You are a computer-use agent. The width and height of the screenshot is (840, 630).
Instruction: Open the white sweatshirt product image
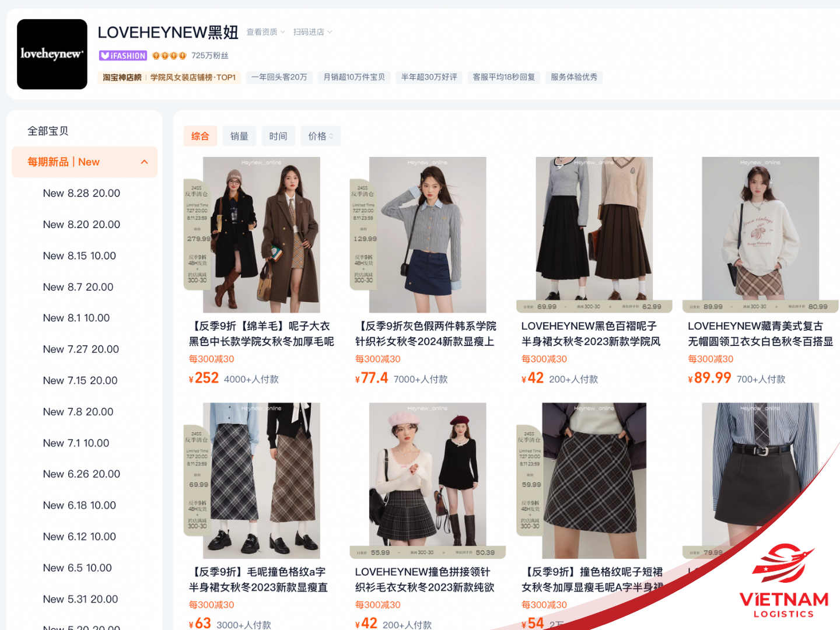761,235
